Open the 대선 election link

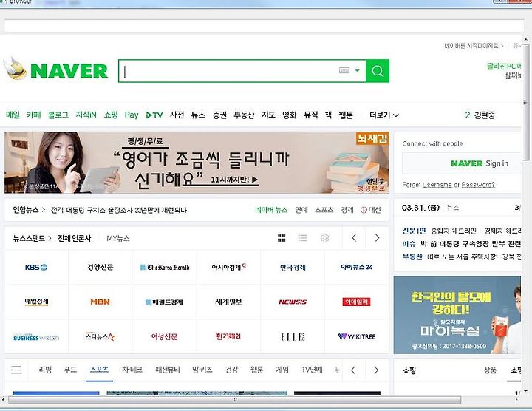370,210
